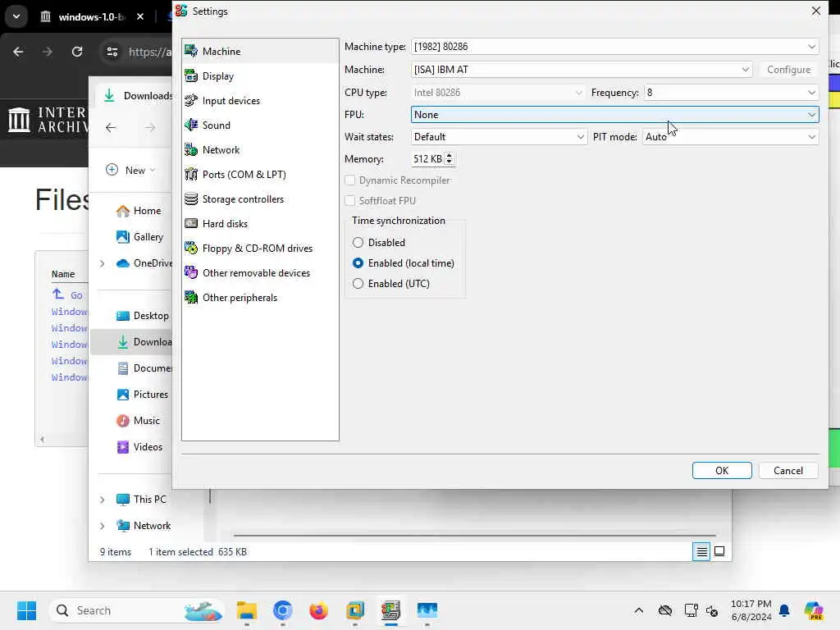
Task: Open Pictures folder in File Explorer
Action: click(142, 395)
